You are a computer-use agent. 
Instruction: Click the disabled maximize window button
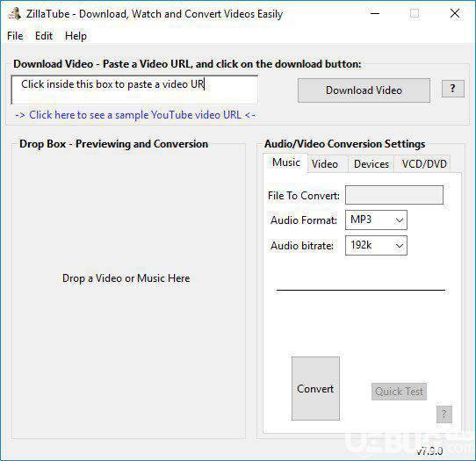415,13
